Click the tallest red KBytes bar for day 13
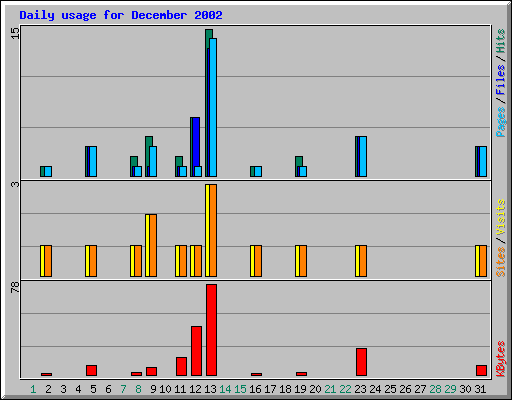The height and width of the screenshot is (400, 512). [211, 330]
